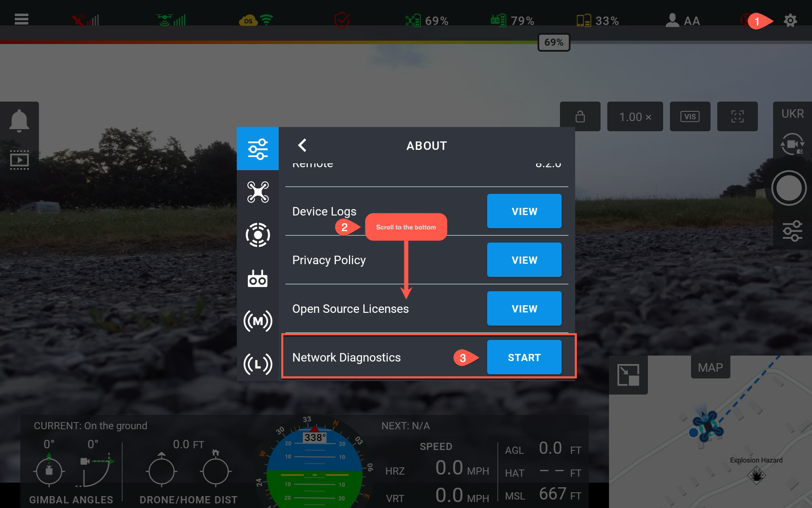812x508 pixels.
Task: Open the notifications bell
Action: pos(19,121)
